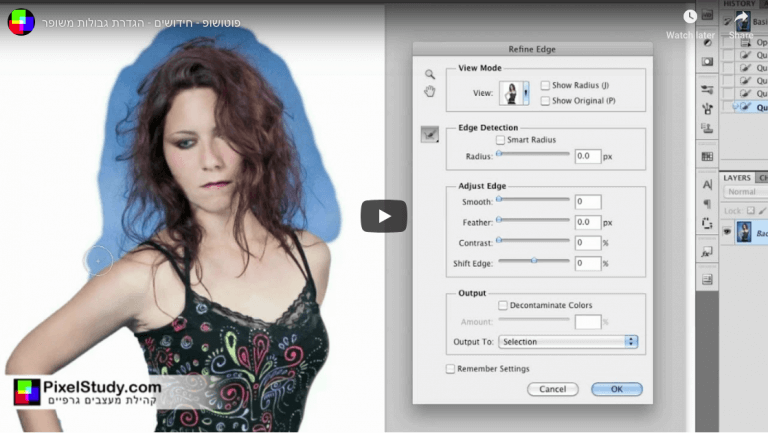
Task: Toggle lock transparent pixels icon
Action: 751,211
